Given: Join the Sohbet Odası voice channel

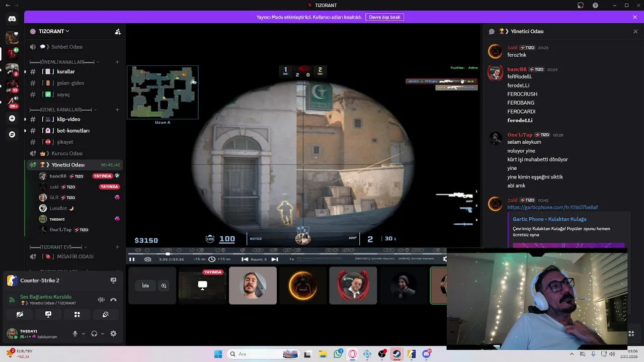Looking at the screenshot, I should tap(75, 47).
